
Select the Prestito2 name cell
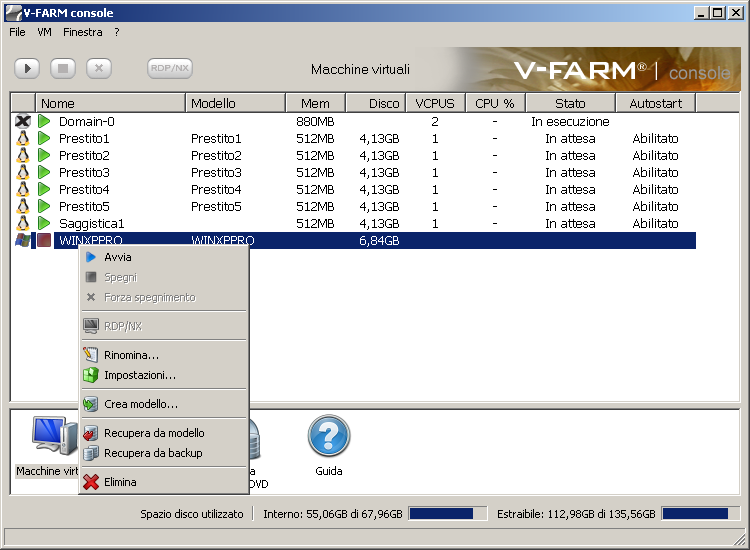[84, 155]
